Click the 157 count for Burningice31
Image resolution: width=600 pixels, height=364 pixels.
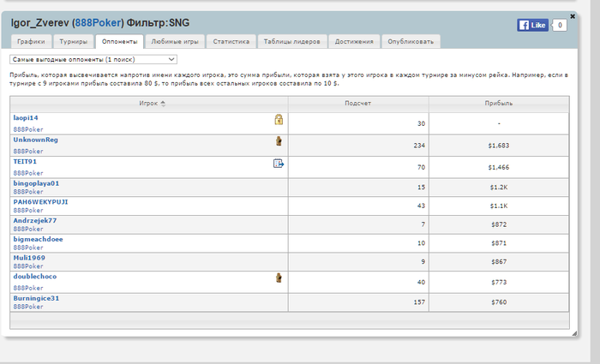pyautogui.click(x=419, y=302)
